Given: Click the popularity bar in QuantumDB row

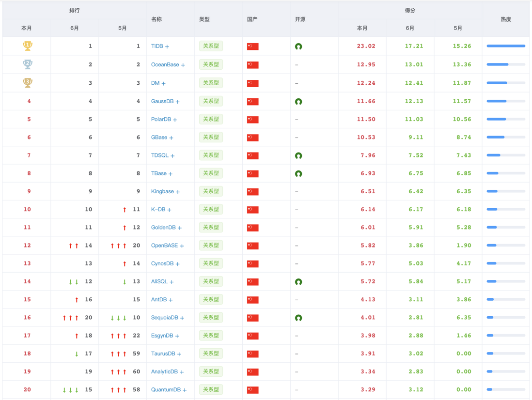Looking at the screenshot, I should (x=506, y=389).
